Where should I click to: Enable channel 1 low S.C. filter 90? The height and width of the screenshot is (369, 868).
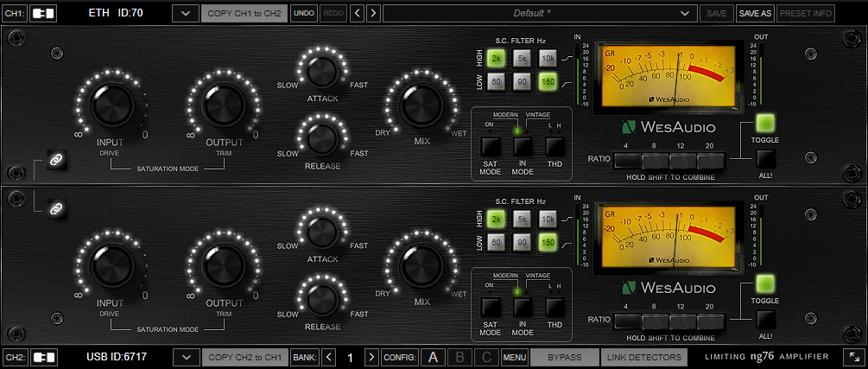click(522, 82)
